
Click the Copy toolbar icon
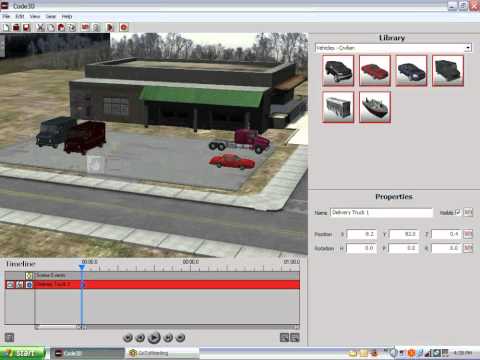pos(51,27)
